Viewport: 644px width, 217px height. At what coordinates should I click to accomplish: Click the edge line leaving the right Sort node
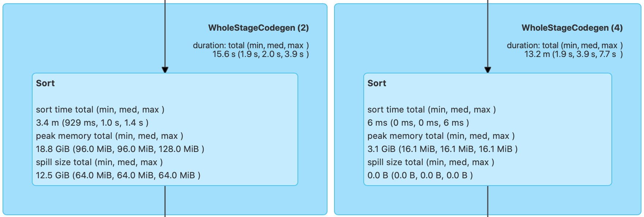click(x=488, y=201)
